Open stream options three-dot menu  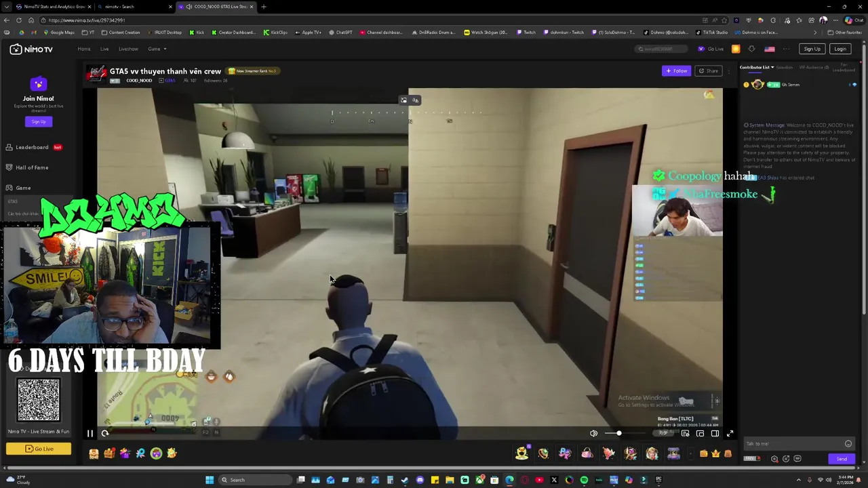tap(729, 70)
